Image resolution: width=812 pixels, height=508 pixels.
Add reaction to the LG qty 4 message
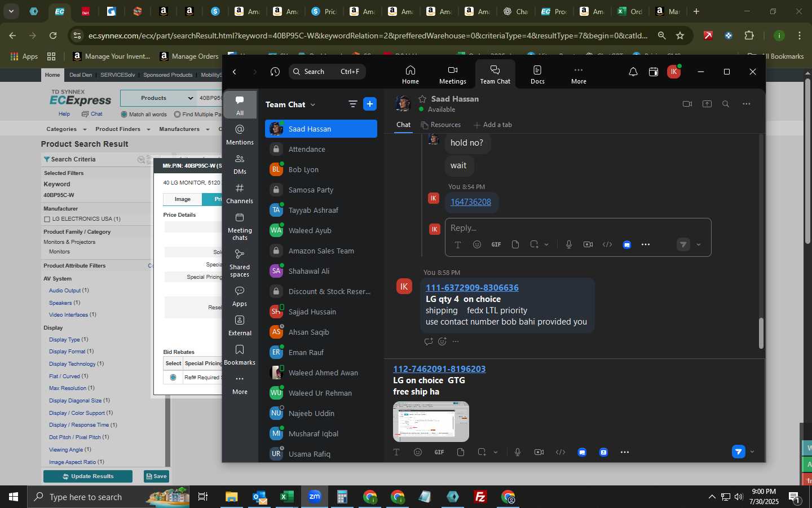442,341
